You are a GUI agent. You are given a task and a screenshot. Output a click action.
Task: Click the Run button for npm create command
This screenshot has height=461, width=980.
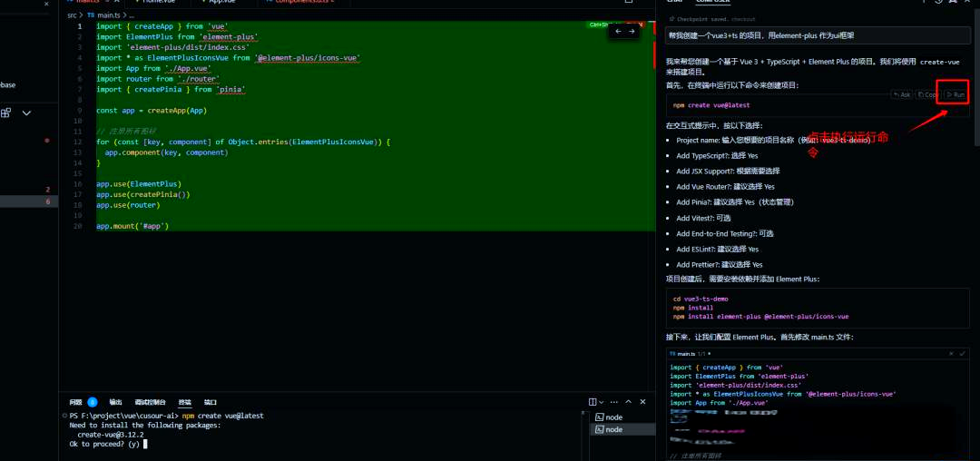955,94
